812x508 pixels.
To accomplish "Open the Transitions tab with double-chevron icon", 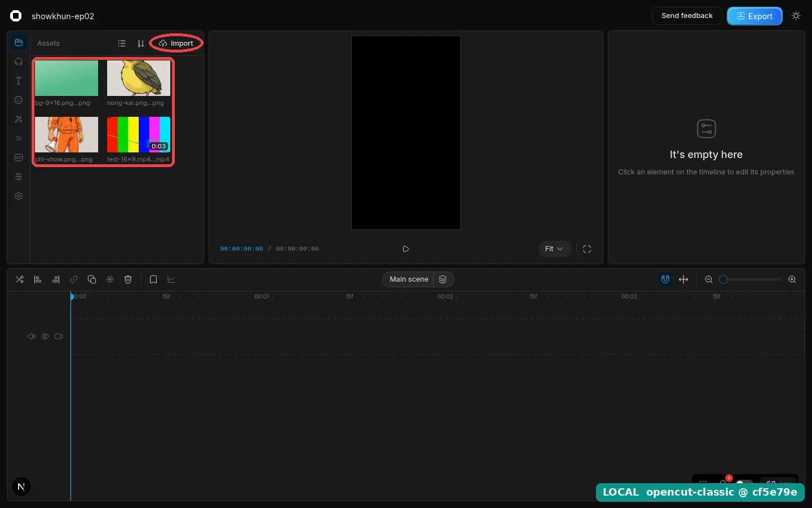I will [x=19, y=138].
